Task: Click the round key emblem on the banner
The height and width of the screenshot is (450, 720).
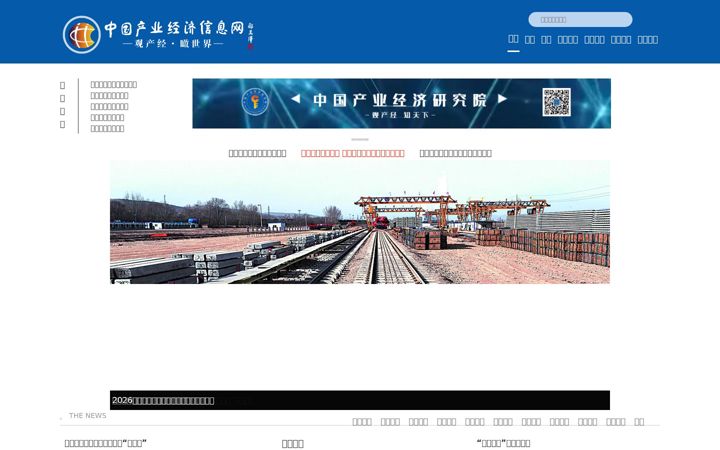Action: pyautogui.click(x=255, y=102)
